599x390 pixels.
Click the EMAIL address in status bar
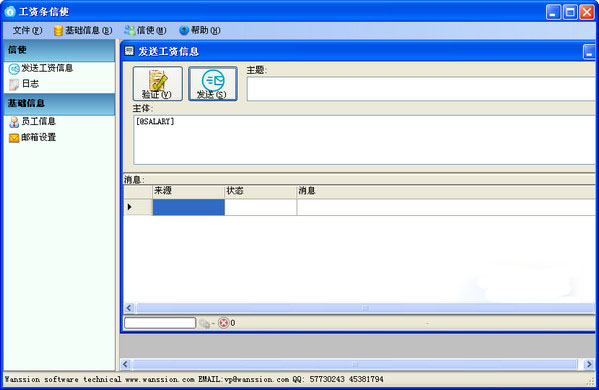pos(243,379)
